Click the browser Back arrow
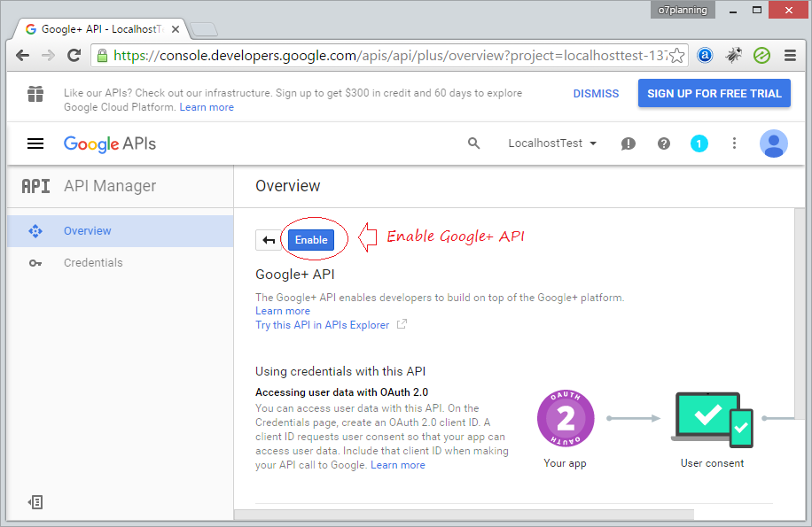This screenshot has width=812, height=527. [x=22, y=55]
